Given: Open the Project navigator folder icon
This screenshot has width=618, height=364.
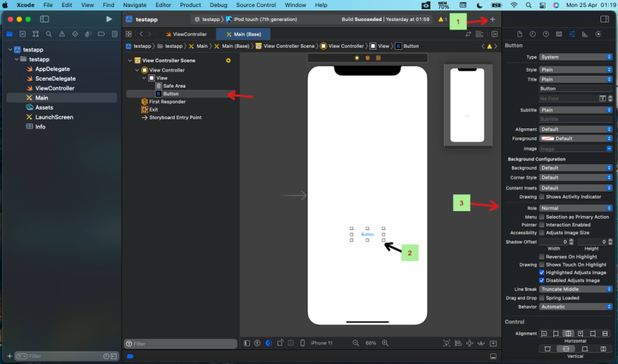Looking at the screenshot, I should coord(9,34).
